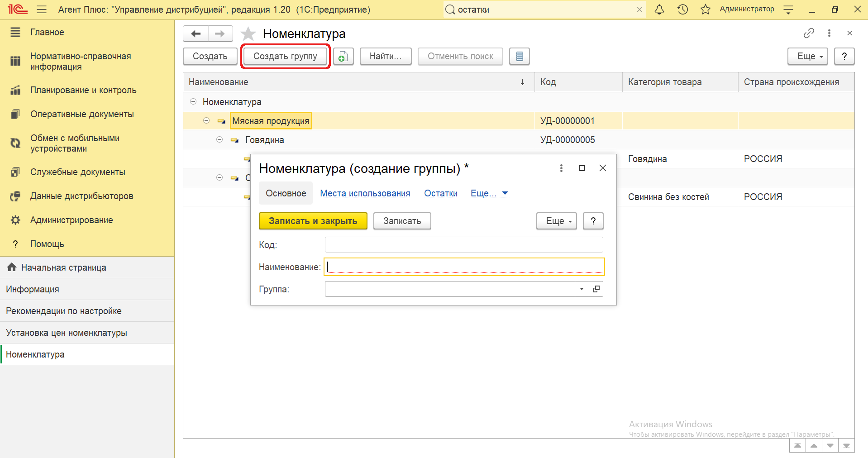Click the Категория товара column header
Screen dimensions: 868x458
tap(680, 82)
